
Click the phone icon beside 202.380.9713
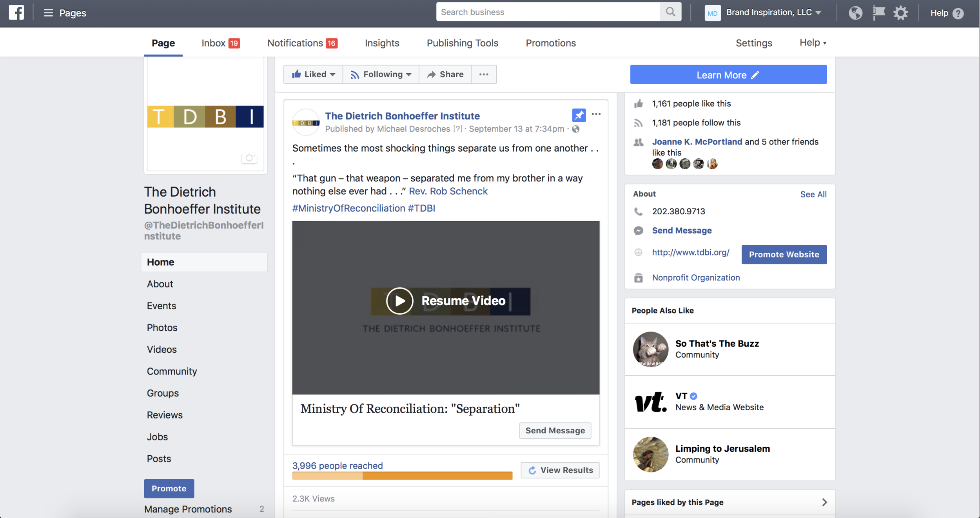[x=638, y=212]
